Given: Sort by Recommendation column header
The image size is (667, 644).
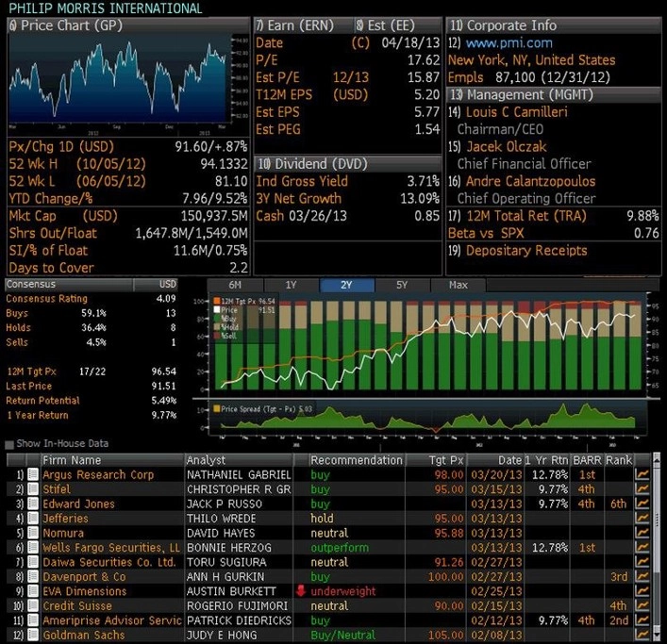Looking at the screenshot, I should pyautogui.click(x=357, y=460).
